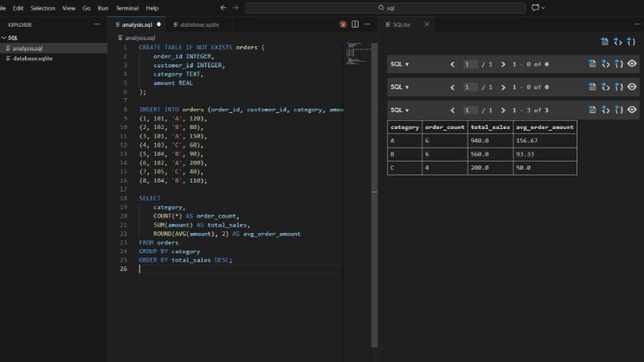Open analysis.sql in the Explorer tree
Image resolution: width=644 pixels, height=362 pixels.
[54, 48]
